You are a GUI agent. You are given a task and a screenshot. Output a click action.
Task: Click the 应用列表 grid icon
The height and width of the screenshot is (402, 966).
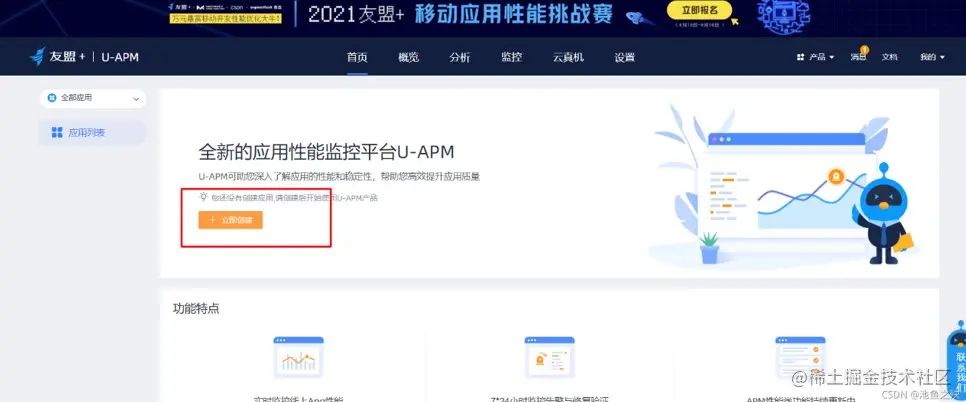coord(57,132)
